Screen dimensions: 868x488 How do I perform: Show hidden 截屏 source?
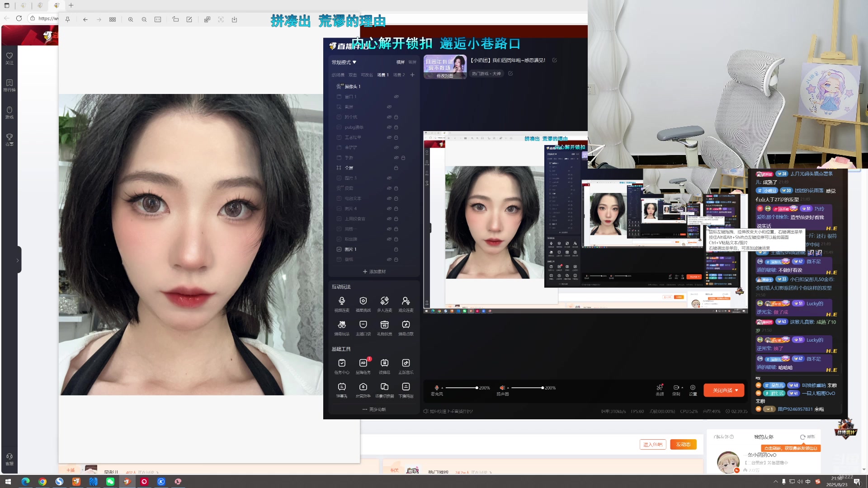(389, 107)
